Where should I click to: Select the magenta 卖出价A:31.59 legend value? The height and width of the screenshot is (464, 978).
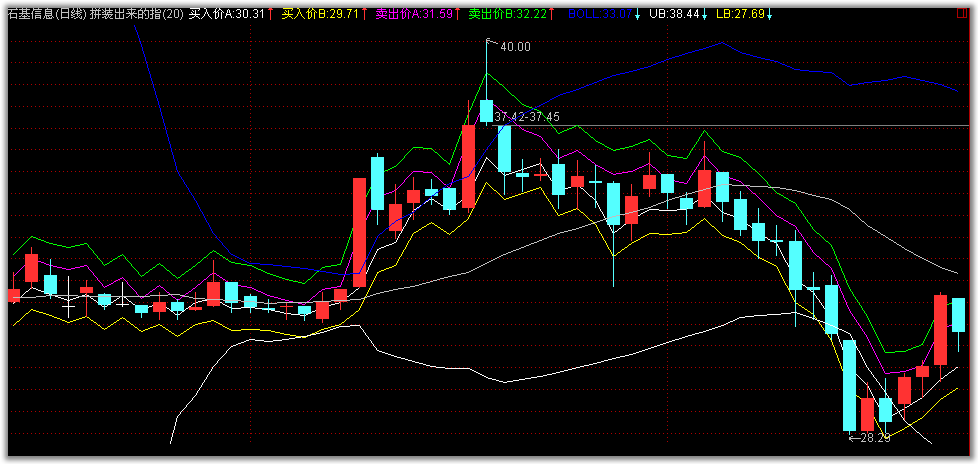[x=414, y=15]
